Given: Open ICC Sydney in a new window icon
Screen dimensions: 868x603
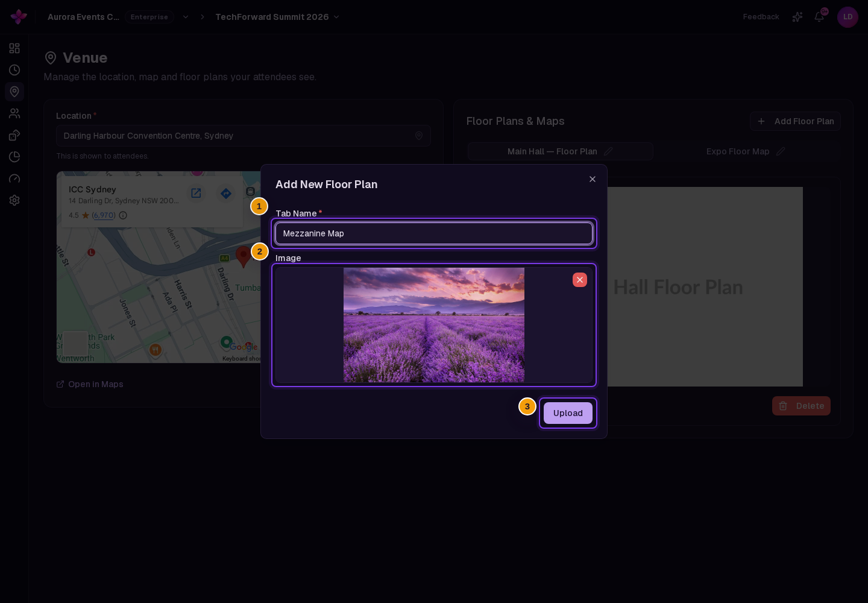Looking at the screenshot, I should pos(196,193).
